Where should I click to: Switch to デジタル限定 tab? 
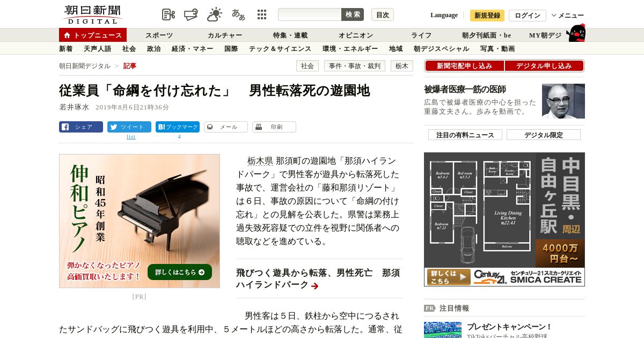click(544, 135)
